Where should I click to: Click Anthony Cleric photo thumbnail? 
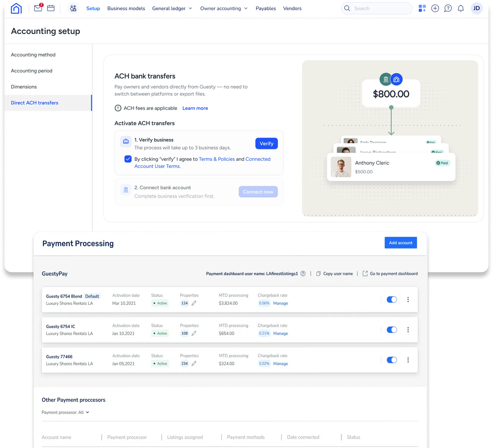[341, 167]
